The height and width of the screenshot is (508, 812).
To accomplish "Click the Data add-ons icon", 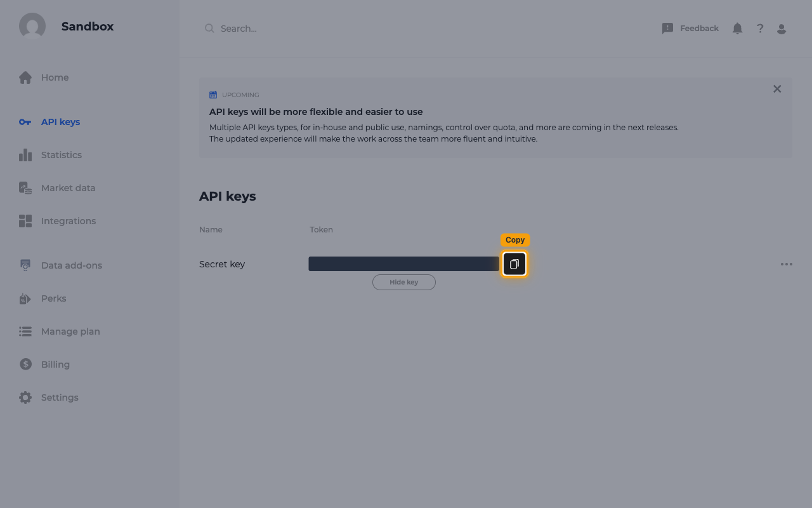I will pyautogui.click(x=25, y=265).
